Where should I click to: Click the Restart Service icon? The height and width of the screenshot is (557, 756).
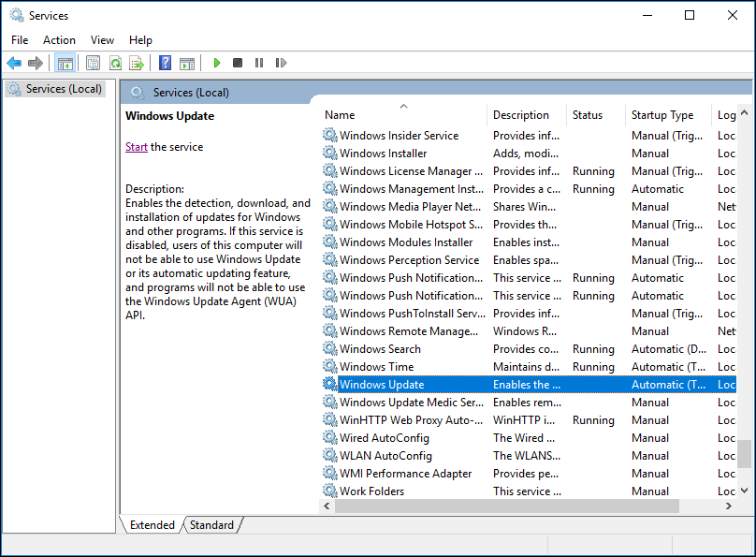pyautogui.click(x=281, y=63)
